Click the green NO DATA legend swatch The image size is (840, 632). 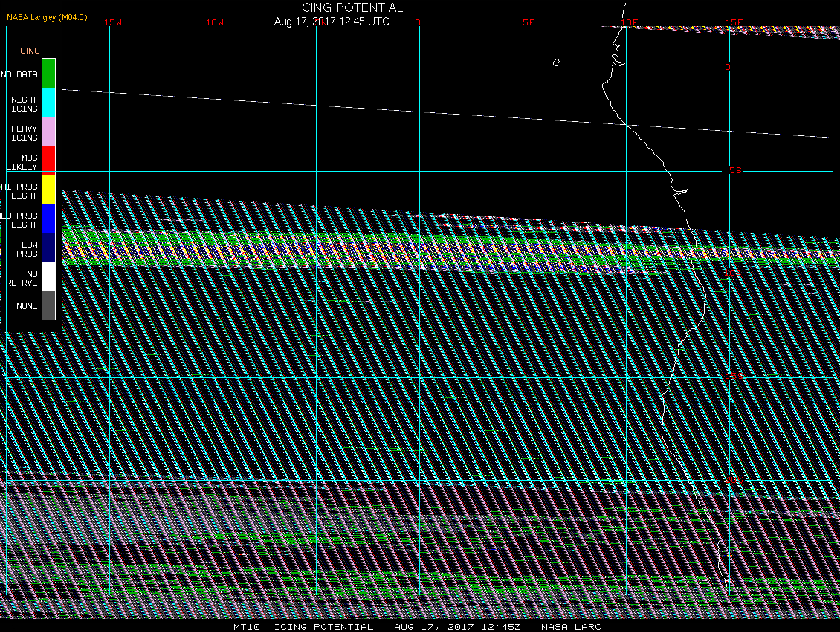pyautogui.click(x=49, y=74)
